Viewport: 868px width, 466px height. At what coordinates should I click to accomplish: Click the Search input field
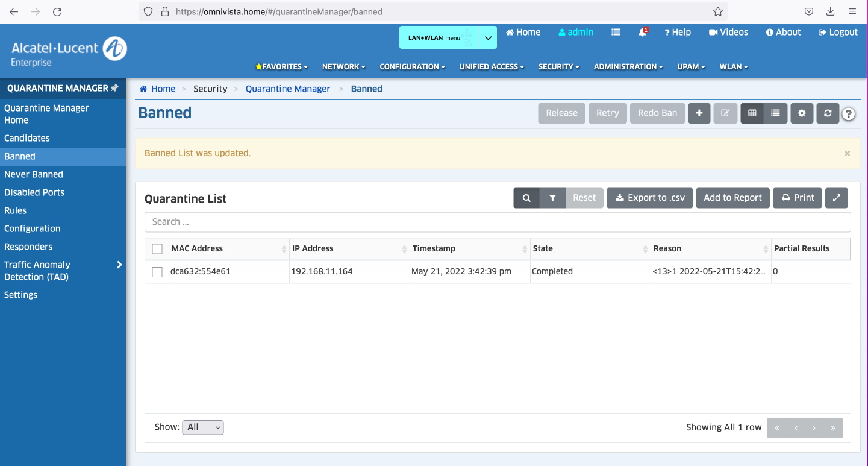[497, 222]
